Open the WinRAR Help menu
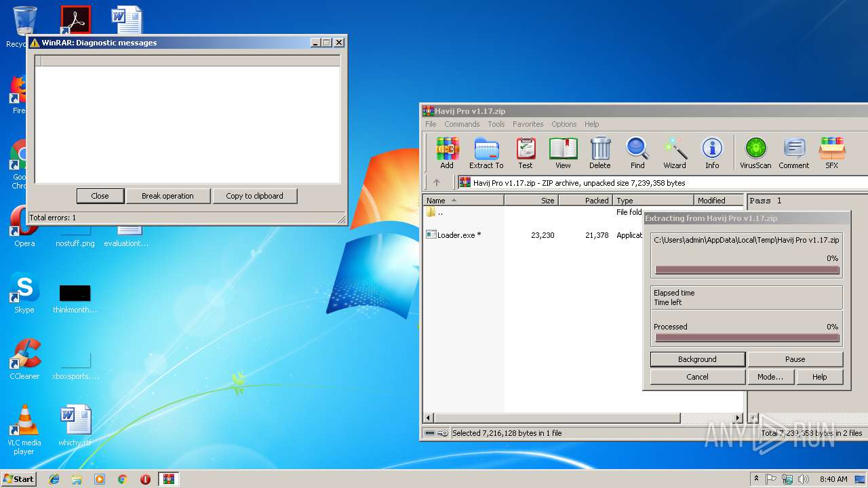Image resolution: width=868 pixels, height=488 pixels. pyautogui.click(x=592, y=124)
